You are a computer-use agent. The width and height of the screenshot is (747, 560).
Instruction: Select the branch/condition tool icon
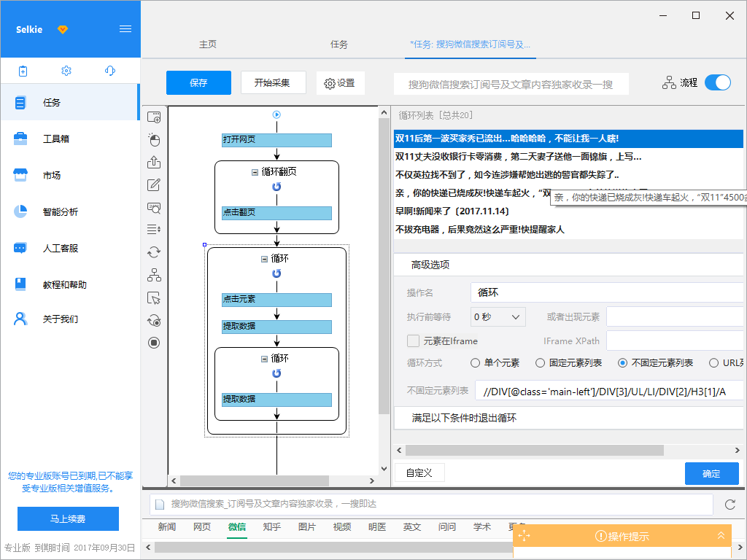pos(154,275)
